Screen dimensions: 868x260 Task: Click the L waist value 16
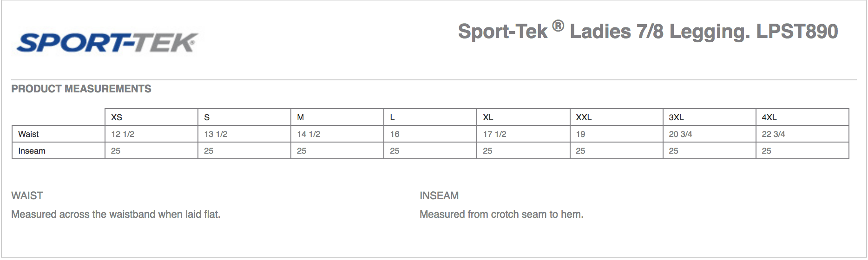point(395,134)
